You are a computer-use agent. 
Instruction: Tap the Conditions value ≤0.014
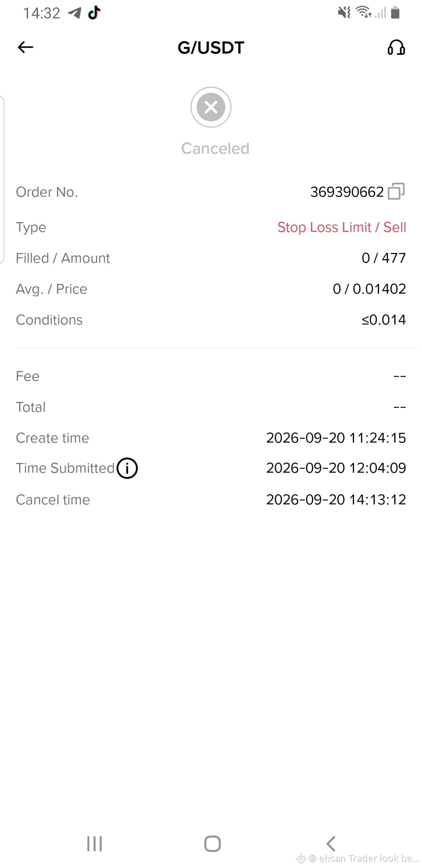tap(384, 320)
